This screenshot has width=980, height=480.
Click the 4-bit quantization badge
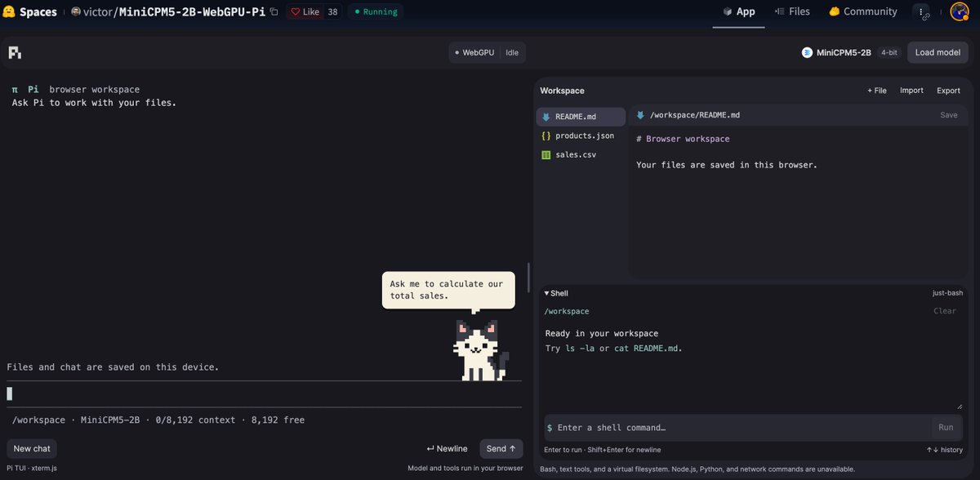[x=889, y=52]
